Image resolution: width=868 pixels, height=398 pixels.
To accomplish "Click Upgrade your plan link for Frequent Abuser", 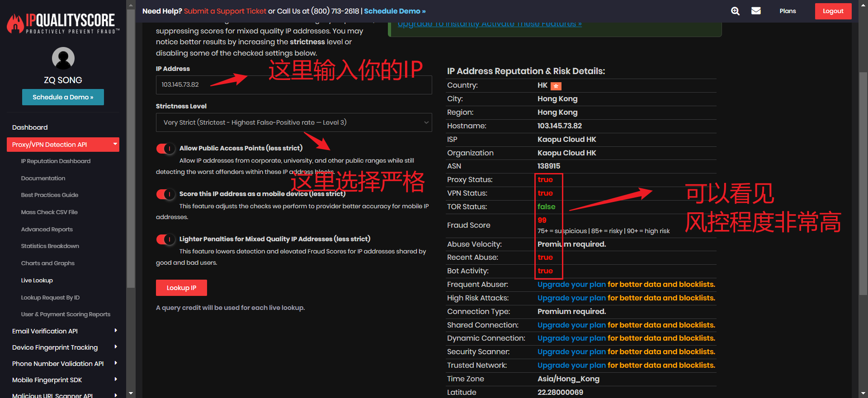I will pyautogui.click(x=571, y=285).
